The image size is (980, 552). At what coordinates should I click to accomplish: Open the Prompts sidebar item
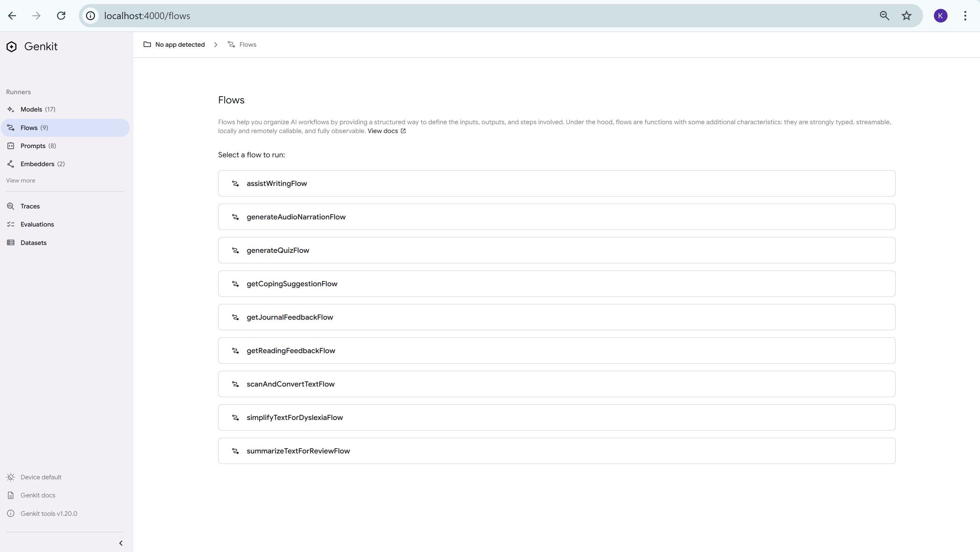33,146
